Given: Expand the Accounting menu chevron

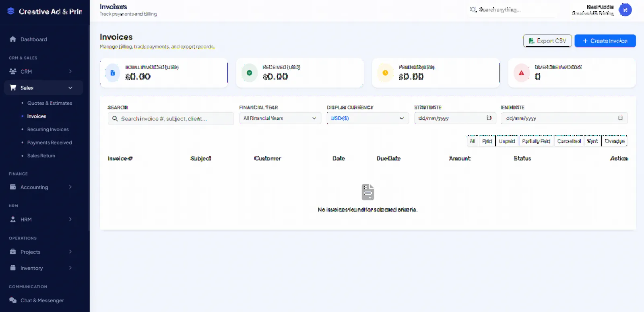Looking at the screenshot, I should click(x=70, y=187).
